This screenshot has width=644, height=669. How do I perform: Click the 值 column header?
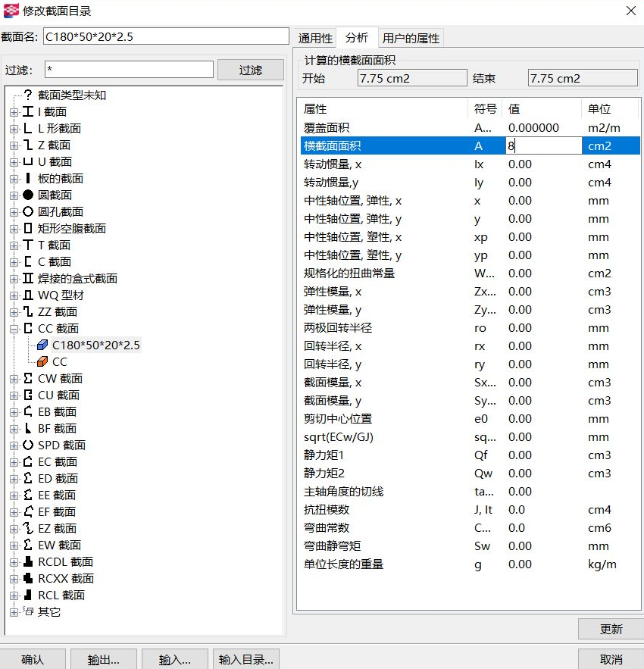click(x=541, y=109)
